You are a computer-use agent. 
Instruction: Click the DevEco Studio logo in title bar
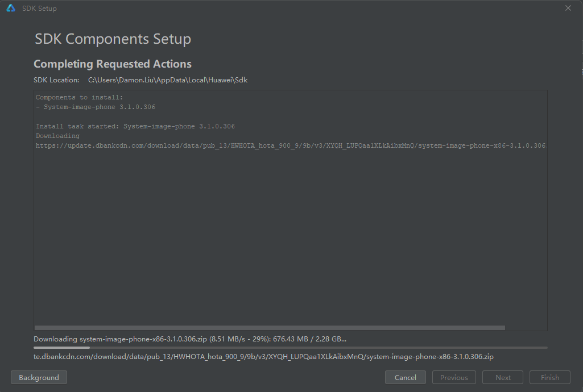point(11,9)
